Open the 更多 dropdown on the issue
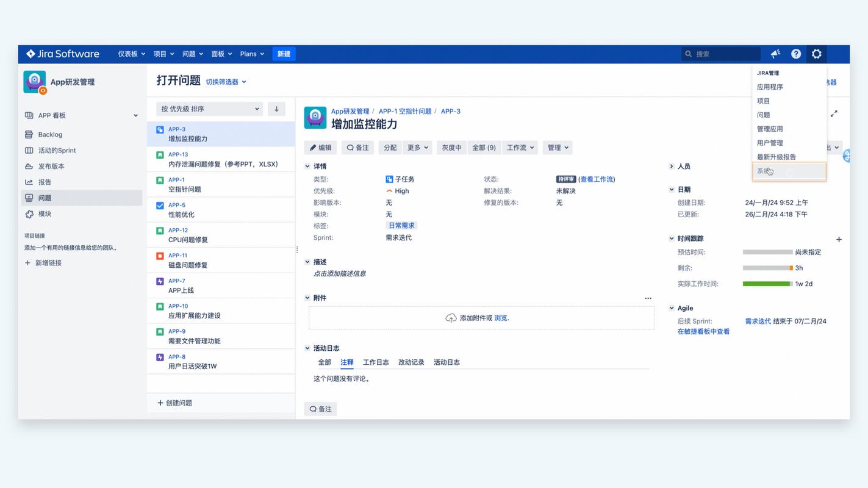This screenshot has width=868, height=488. coord(417,147)
